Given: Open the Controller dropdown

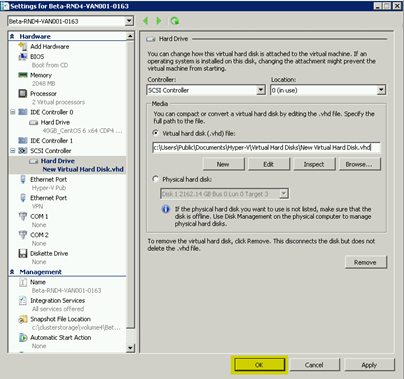Looking at the screenshot, I should click(261, 90).
